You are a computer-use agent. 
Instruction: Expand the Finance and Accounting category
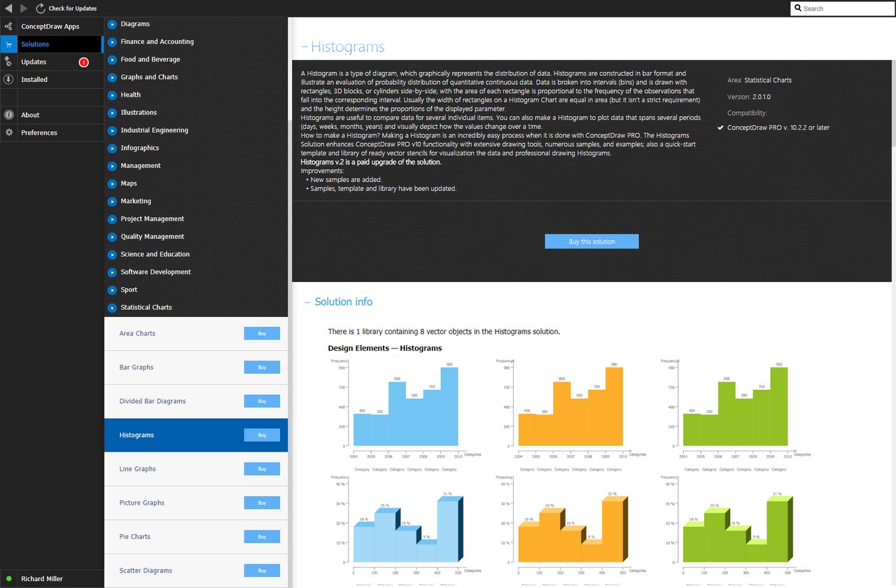[x=112, y=41]
